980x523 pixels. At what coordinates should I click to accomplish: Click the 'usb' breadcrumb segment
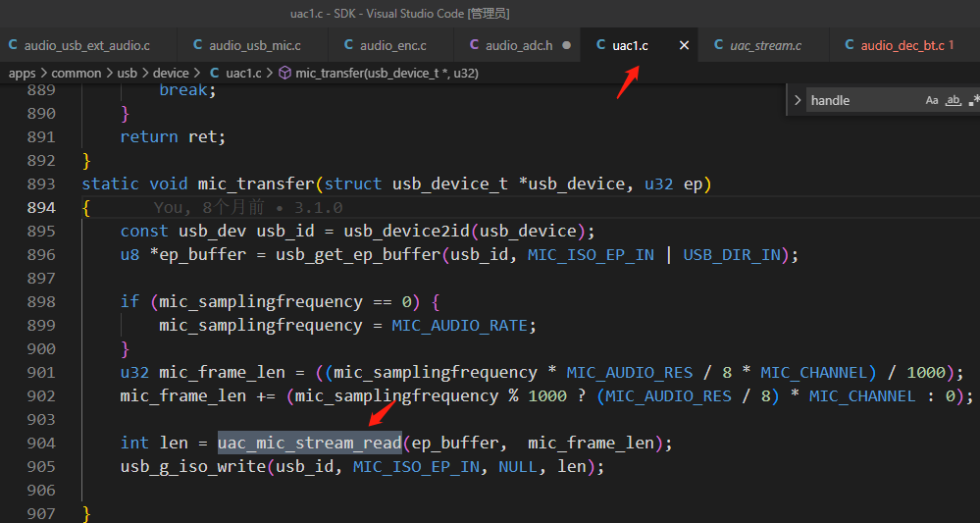tap(127, 74)
